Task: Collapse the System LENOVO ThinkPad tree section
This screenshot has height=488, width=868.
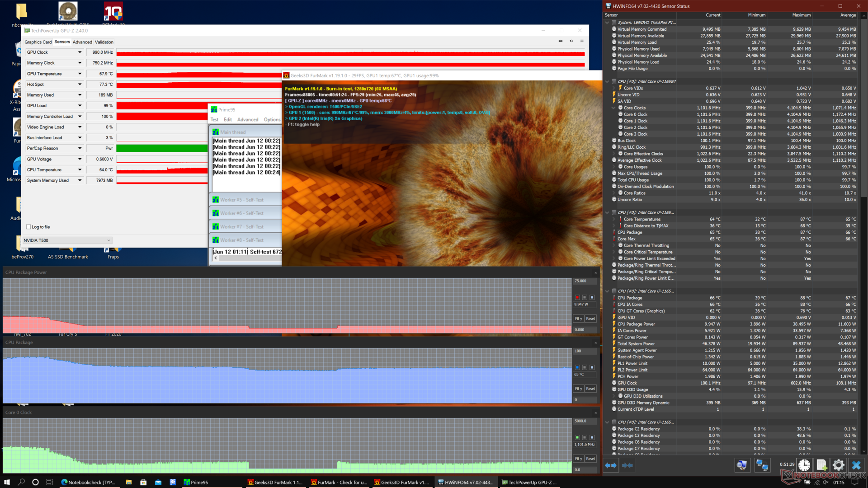Action: pyautogui.click(x=607, y=23)
